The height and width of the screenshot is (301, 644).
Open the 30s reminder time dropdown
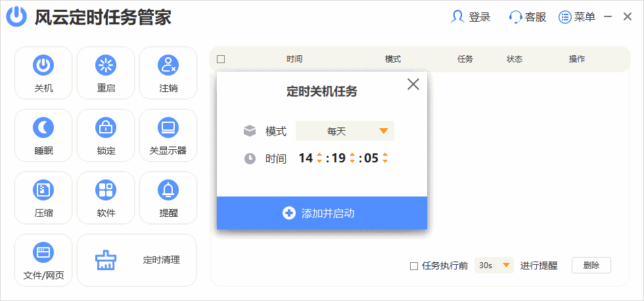coord(494,266)
